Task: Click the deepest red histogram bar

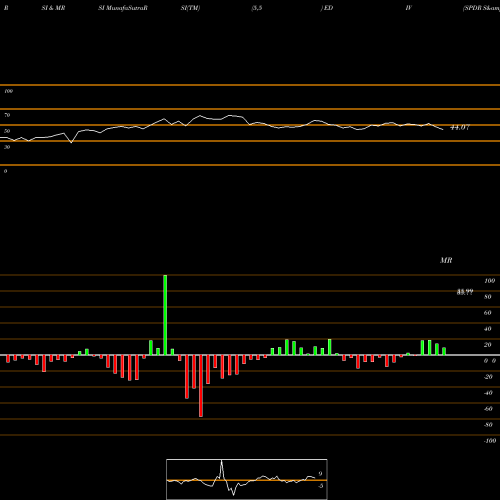Action: click(201, 386)
